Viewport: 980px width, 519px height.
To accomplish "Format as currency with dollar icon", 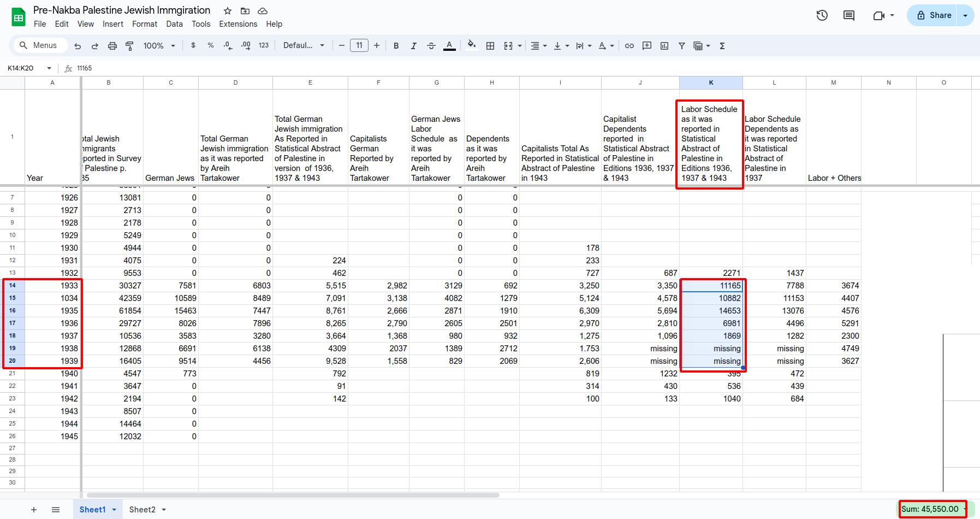I will click(x=193, y=45).
